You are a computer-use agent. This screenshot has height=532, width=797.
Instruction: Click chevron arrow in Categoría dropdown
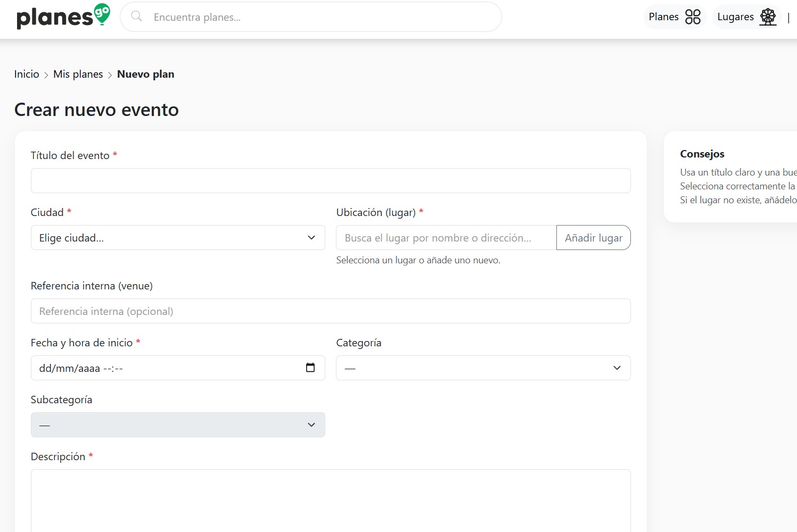(617, 368)
